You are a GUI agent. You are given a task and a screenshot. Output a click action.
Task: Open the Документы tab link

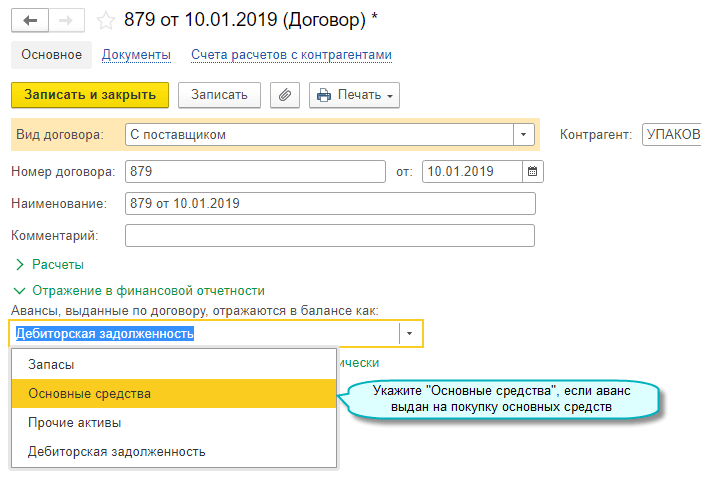[136, 55]
